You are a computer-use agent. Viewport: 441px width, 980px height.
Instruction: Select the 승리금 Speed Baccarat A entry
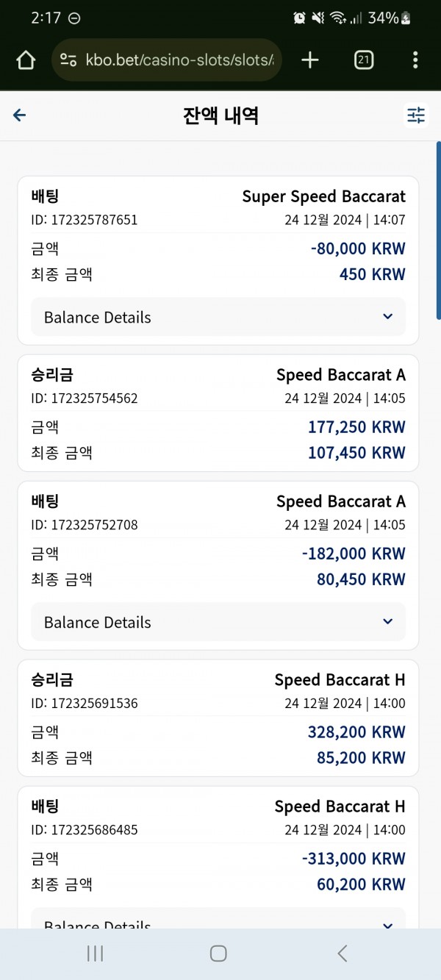(218, 413)
